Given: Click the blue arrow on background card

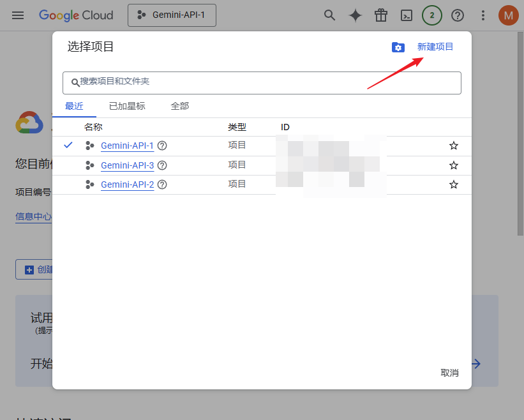Looking at the screenshot, I should tap(476, 364).
